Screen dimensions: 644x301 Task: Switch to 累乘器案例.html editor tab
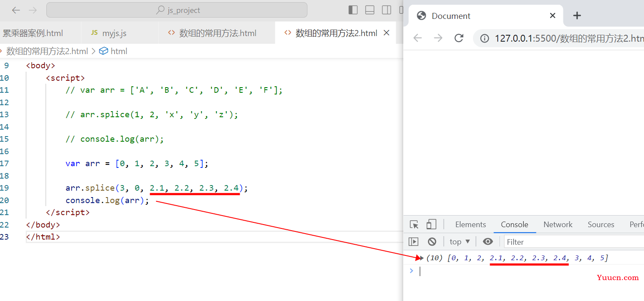click(x=33, y=33)
